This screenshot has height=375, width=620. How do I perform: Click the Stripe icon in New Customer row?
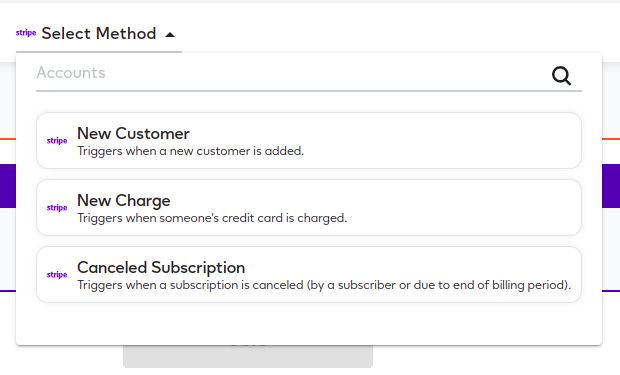click(57, 141)
